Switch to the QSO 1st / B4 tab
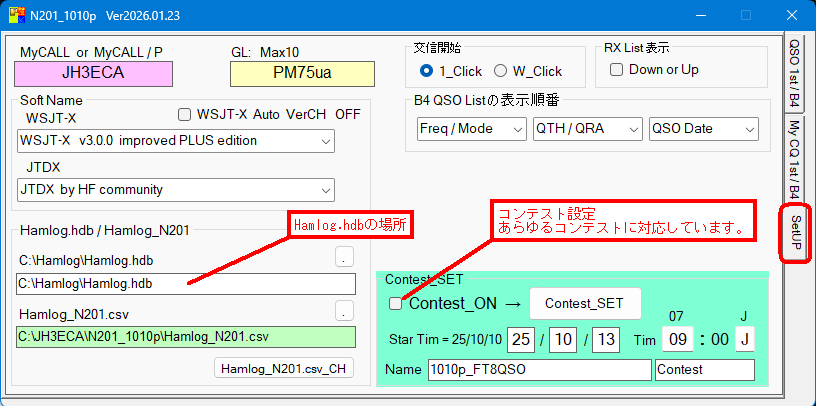Image resolution: width=816 pixels, height=406 pixels. 794,74
